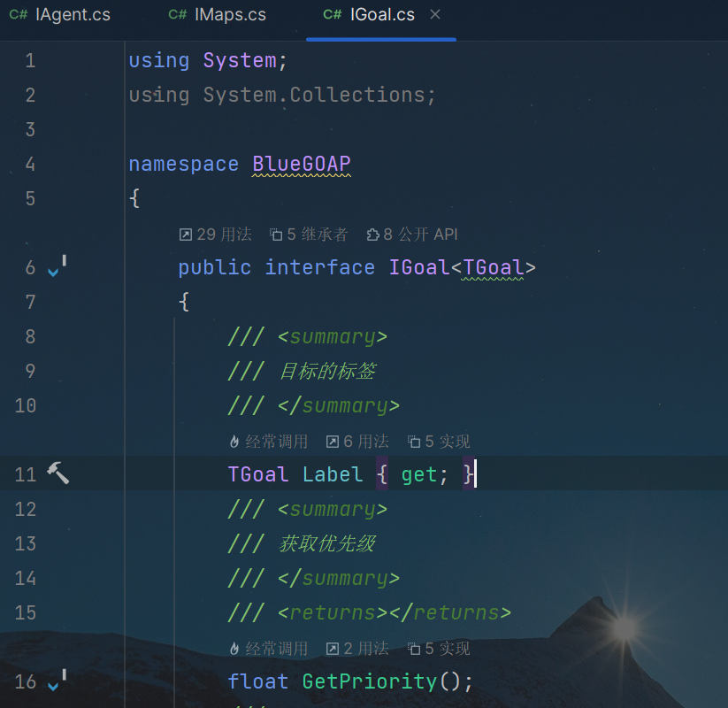The image size is (728, 708).
Task: Click the implemented-by gutter icon on line 6
Action: click(57, 266)
